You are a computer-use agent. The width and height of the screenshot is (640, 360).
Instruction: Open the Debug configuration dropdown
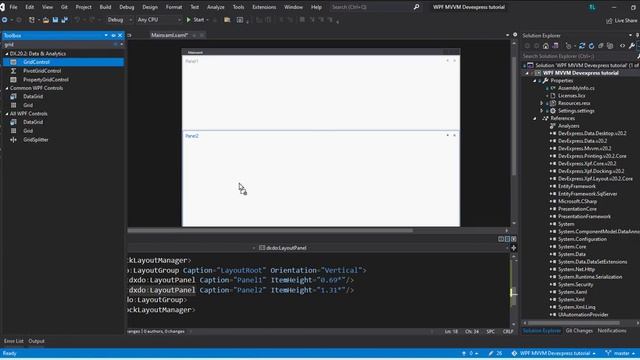pyautogui.click(x=119, y=20)
